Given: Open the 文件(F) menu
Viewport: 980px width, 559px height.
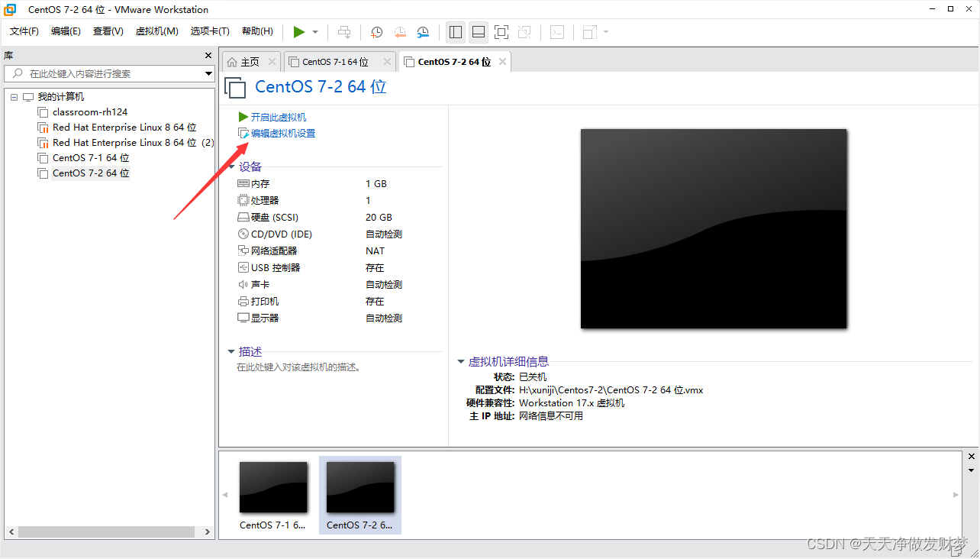Looking at the screenshot, I should (24, 31).
